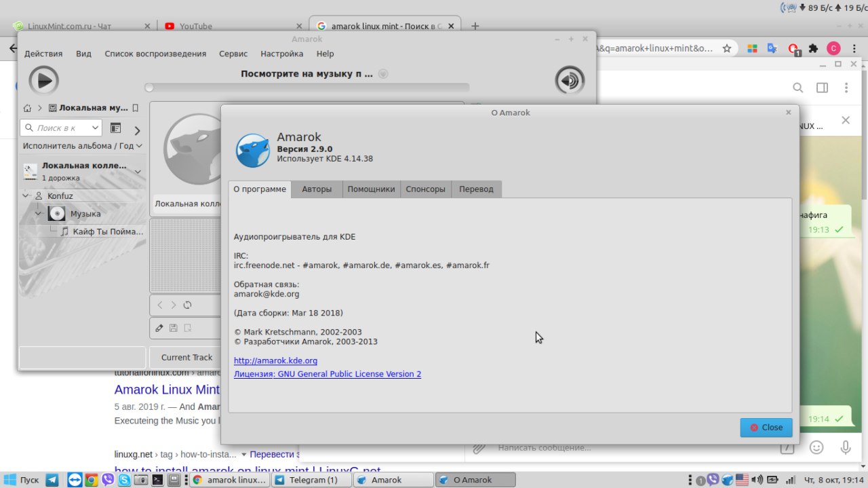
Task: Open the Пуск start menu button
Action: 22,480
